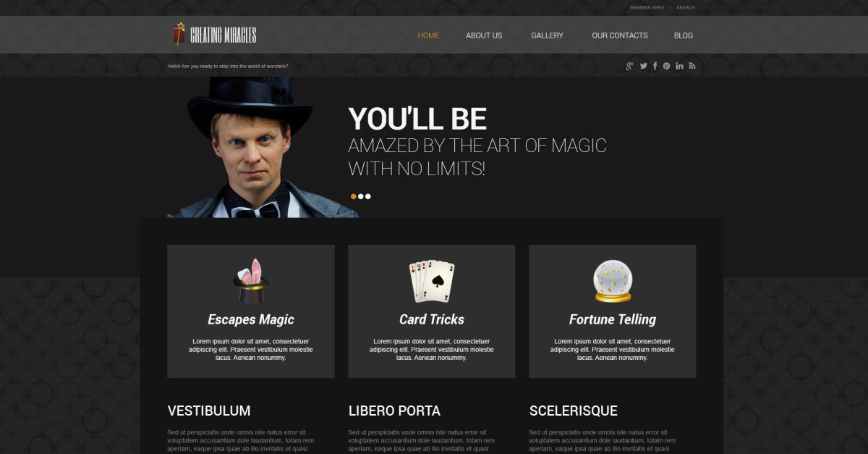Viewport: 868px width, 454px height.
Task: Open the Pinterest social icon
Action: (x=666, y=66)
